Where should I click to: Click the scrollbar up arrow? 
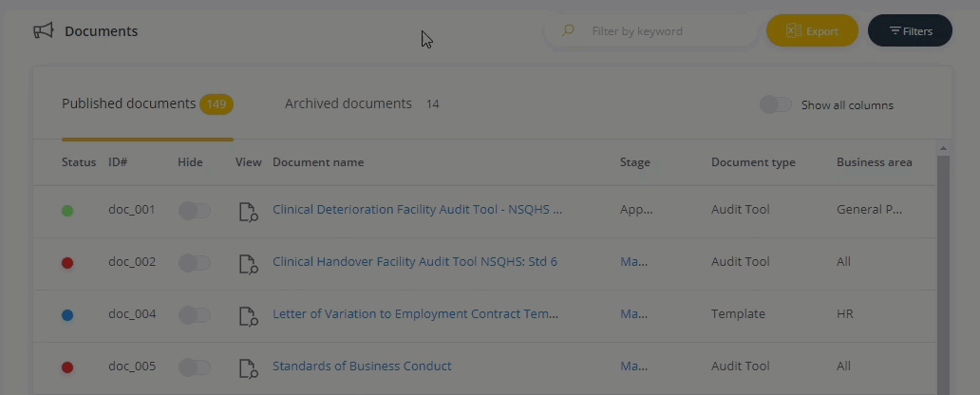(943, 148)
